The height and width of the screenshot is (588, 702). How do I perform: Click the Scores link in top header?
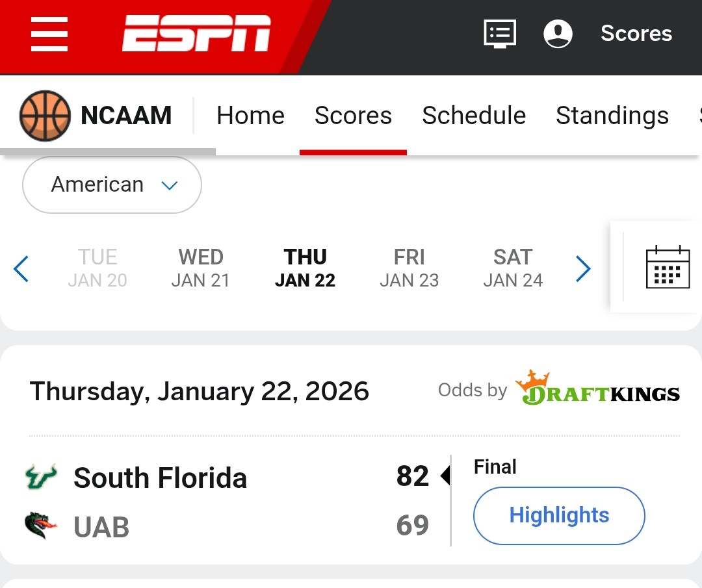(x=636, y=34)
